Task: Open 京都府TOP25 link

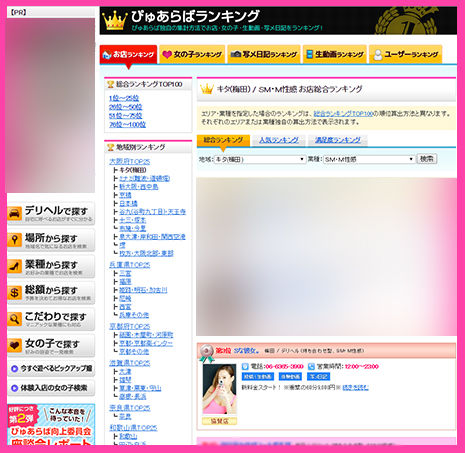Action: (x=130, y=326)
